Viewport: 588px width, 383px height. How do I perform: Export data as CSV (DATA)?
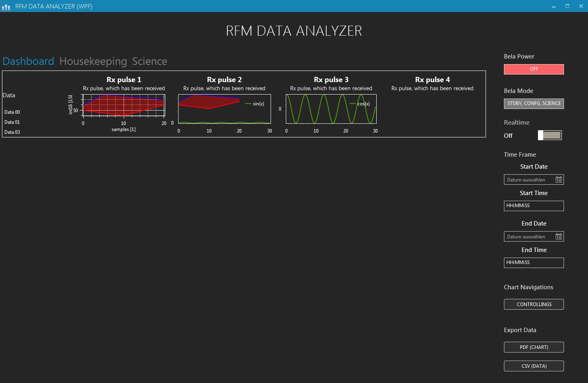[534, 366]
